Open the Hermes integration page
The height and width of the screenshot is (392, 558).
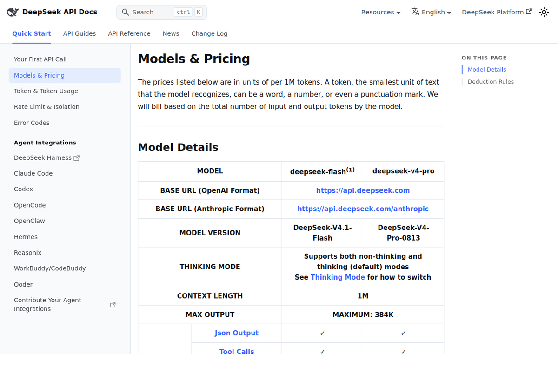65,237
